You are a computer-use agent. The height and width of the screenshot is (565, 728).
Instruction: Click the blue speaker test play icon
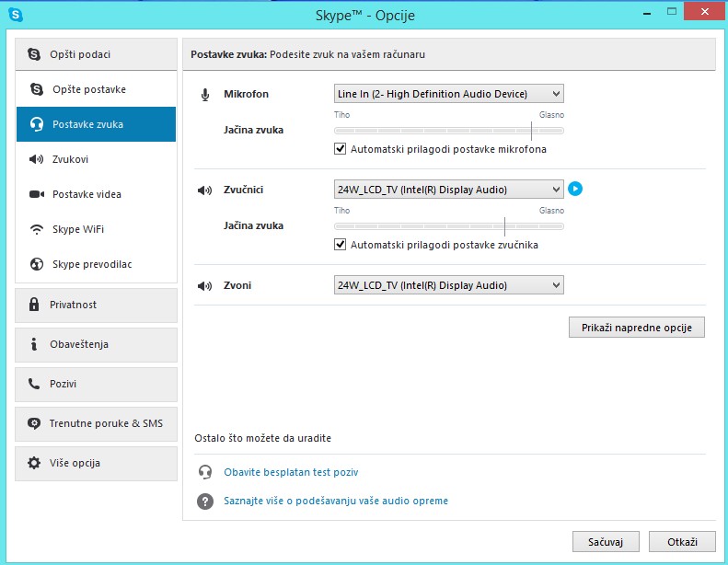click(x=575, y=190)
